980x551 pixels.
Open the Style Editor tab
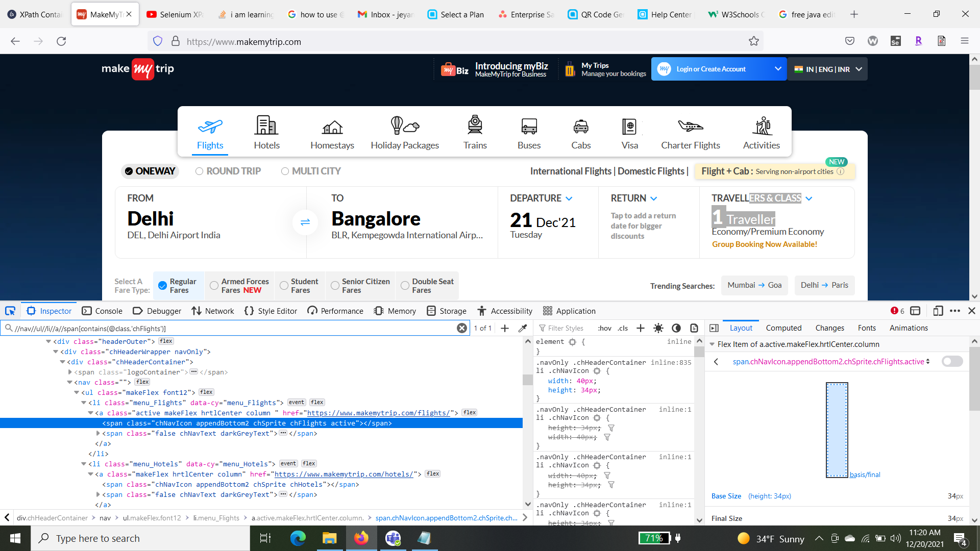pyautogui.click(x=271, y=311)
